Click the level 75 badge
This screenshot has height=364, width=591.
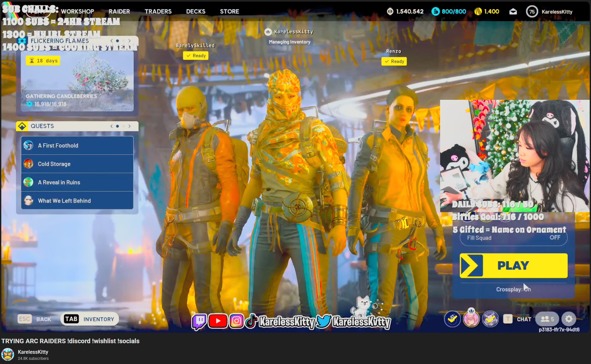(x=532, y=12)
